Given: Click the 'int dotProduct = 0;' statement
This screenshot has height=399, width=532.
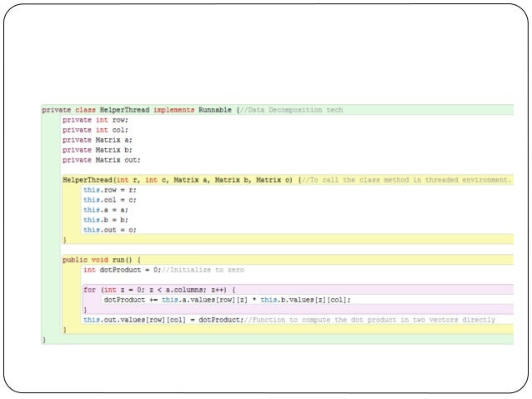Looking at the screenshot, I should [122, 270].
